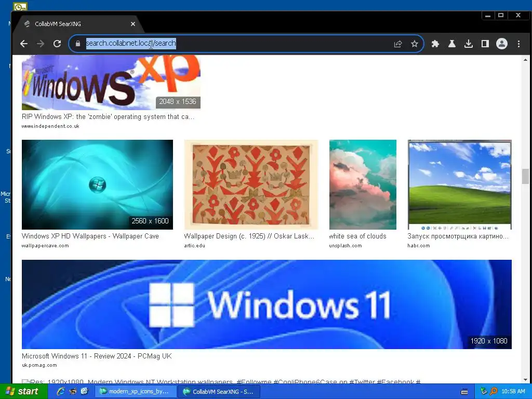Viewport: 532px width, 399px height.
Task: Click the unsplash.com source text
Action: 345,246
